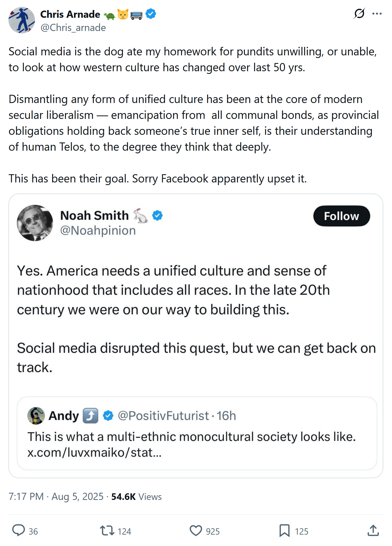Image resolution: width=392 pixels, height=546 pixels.
Task: Follow Noah Smith
Action: [341, 216]
